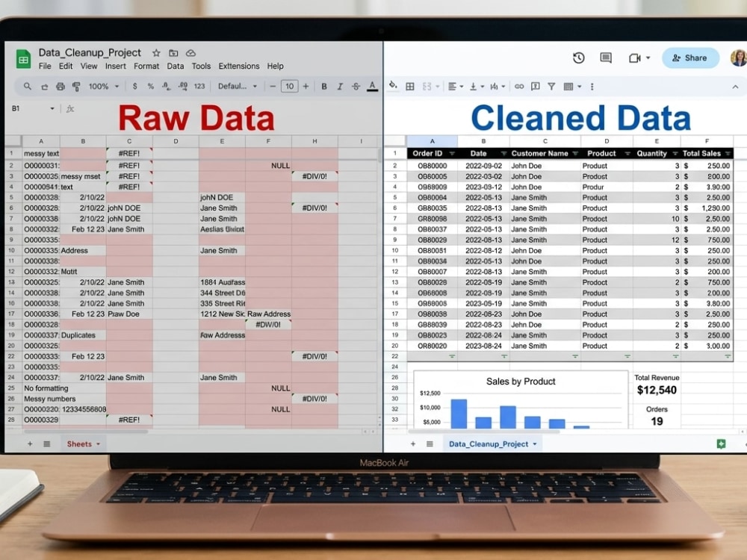Image resolution: width=747 pixels, height=560 pixels.
Task: Select the Data_Cleanup_Project sheet tab
Action: [x=492, y=444]
